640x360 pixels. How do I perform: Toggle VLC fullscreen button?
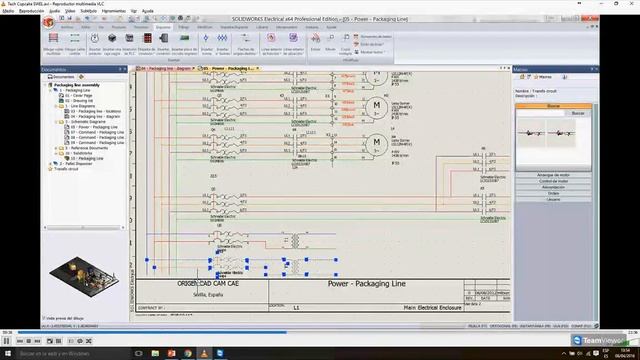50,341
